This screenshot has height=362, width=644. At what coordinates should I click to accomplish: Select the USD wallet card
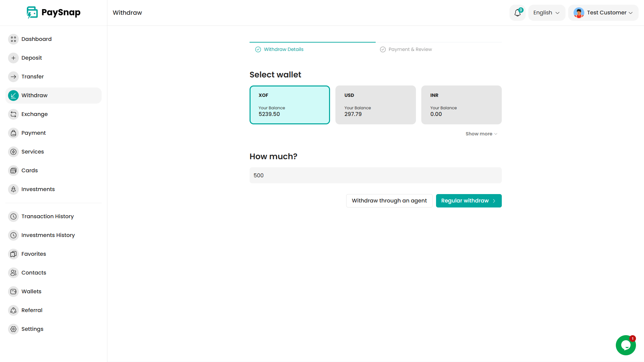pos(375,105)
